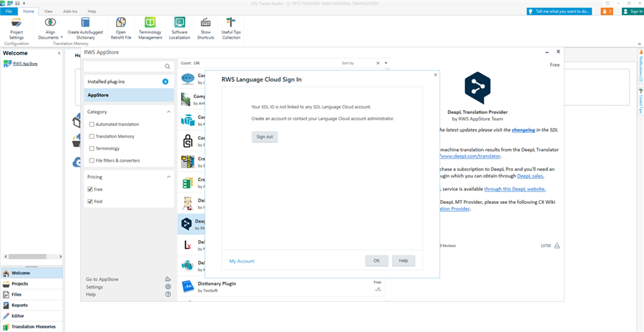Click the Align Documents ribbon icon
The image size is (644, 332).
[50, 23]
